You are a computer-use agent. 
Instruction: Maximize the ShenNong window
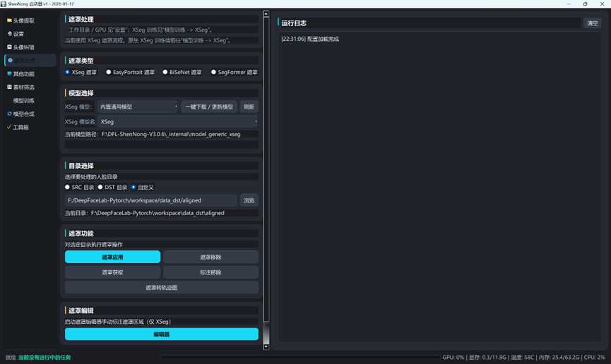(x=586, y=4)
